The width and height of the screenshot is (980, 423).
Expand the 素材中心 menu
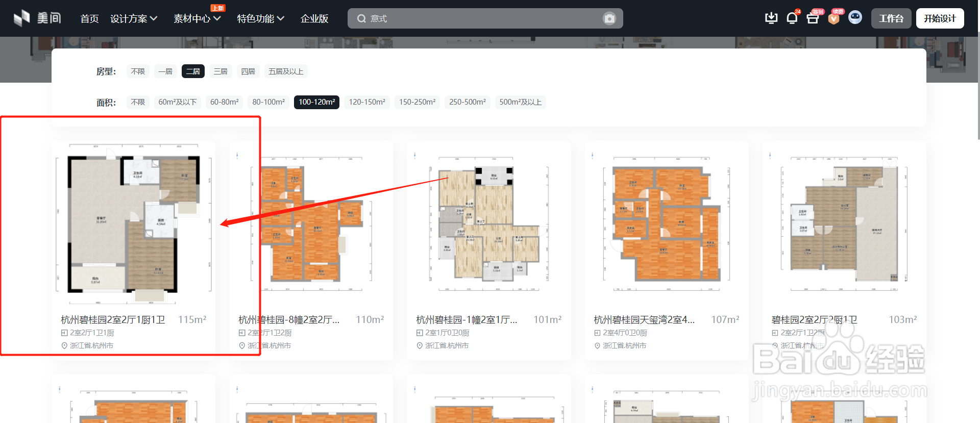click(x=197, y=18)
